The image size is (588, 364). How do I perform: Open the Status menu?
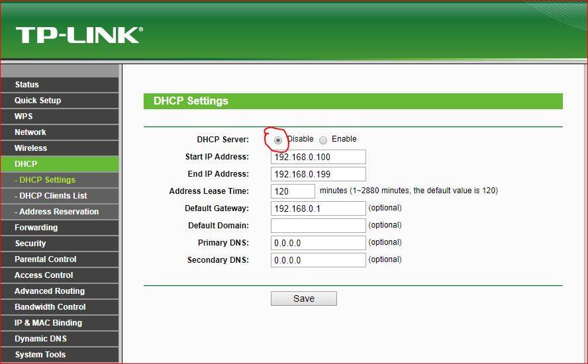click(x=60, y=85)
